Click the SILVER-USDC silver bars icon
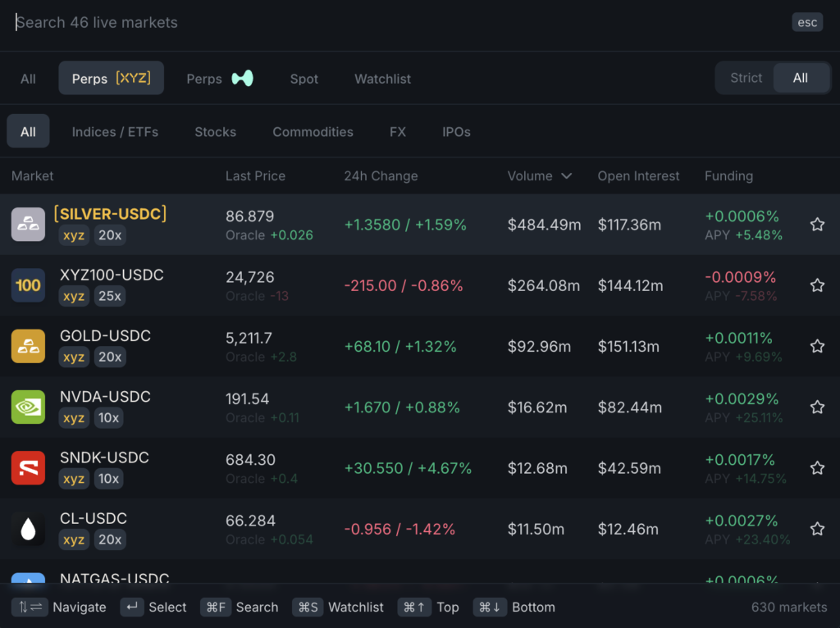This screenshot has height=628, width=840. pos(28,225)
